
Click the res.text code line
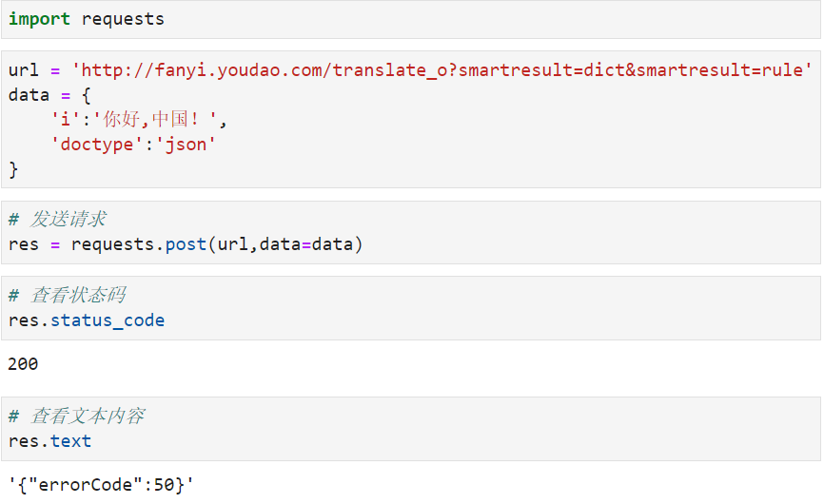(49, 441)
